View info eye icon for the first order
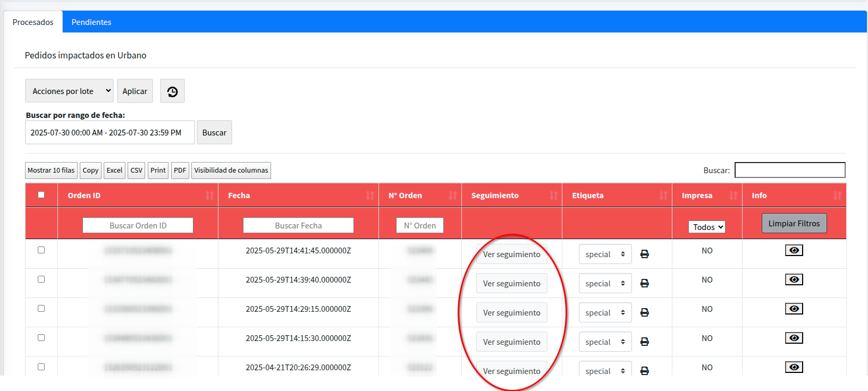The height and width of the screenshot is (391, 868). tap(794, 250)
